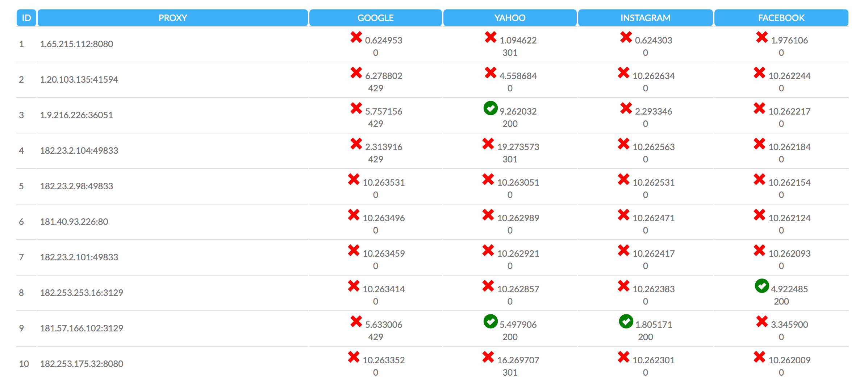Screen dimensions: 868x380
Task: Click the red X for Facebook in row 9
Action: click(x=762, y=321)
